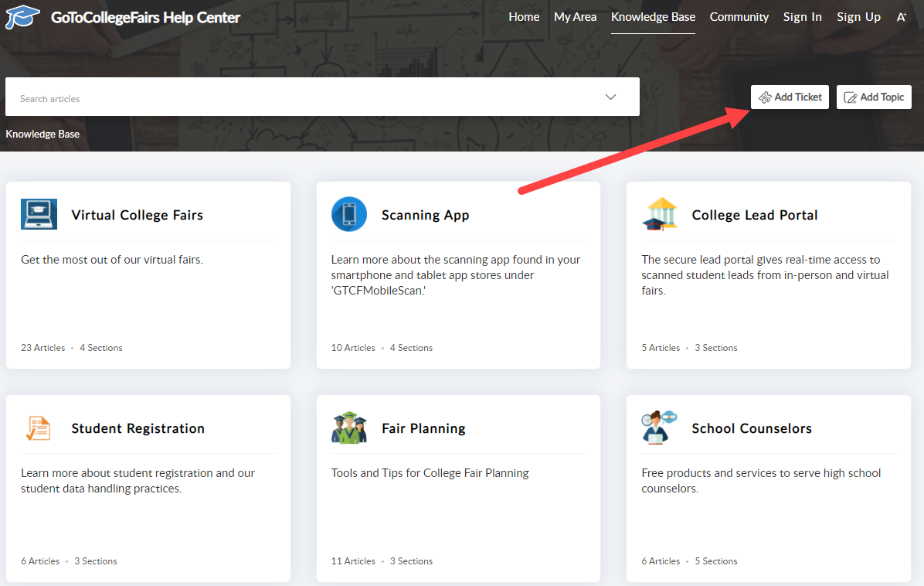Image resolution: width=924 pixels, height=586 pixels.
Task: Click the Fair Planning graduates icon
Action: point(349,428)
